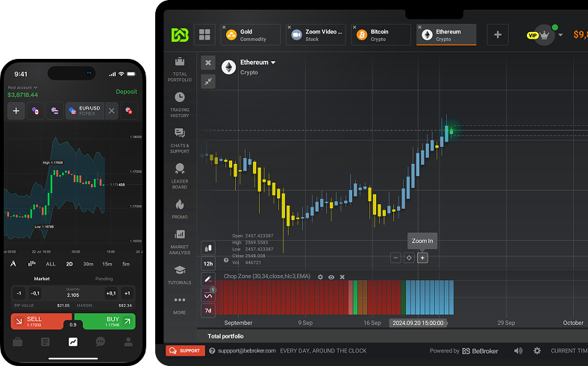Open phone drawing tools icon
588x366 pixels.
pyautogui.click(x=13, y=264)
